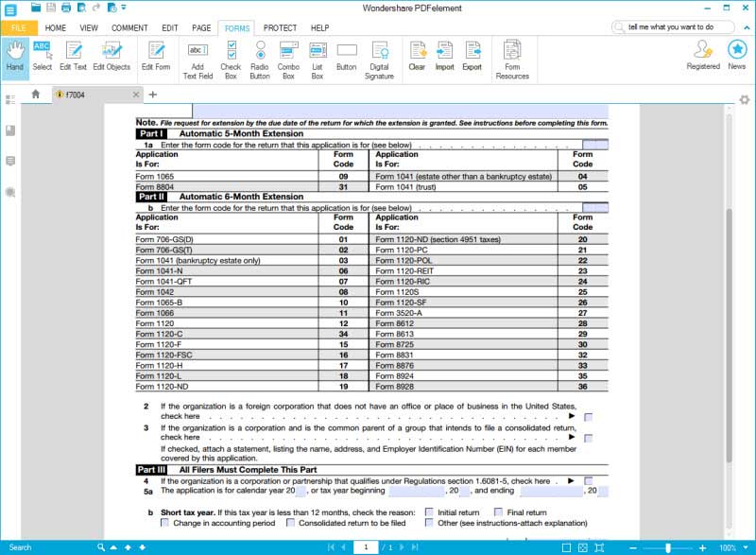Viewport: 756px width, 555px height.
Task: Collapse the ribbon with the top-right chevron
Action: tap(747, 27)
